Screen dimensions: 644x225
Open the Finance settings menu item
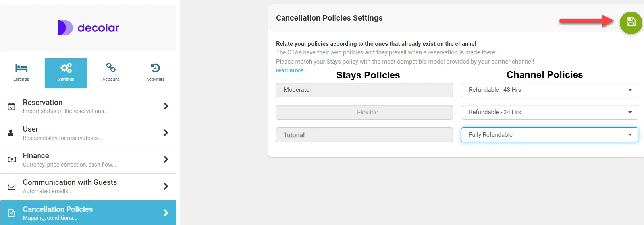[88, 159]
